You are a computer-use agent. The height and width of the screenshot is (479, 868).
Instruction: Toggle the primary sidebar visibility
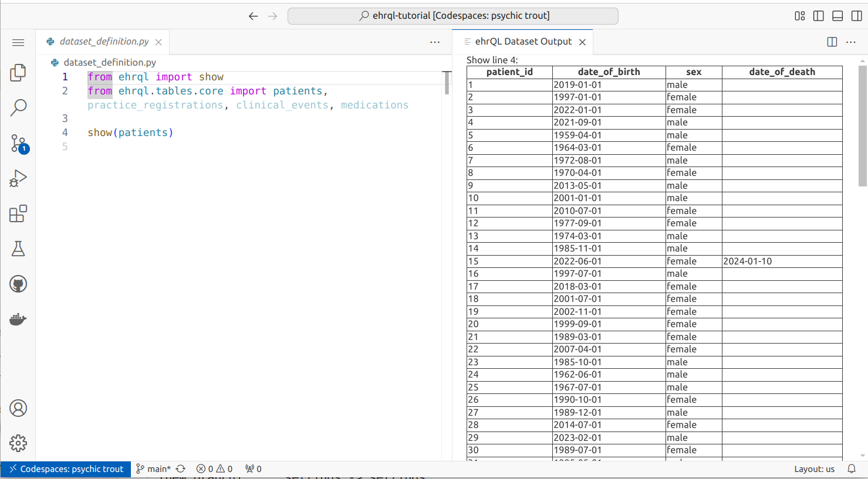(819, 16)
